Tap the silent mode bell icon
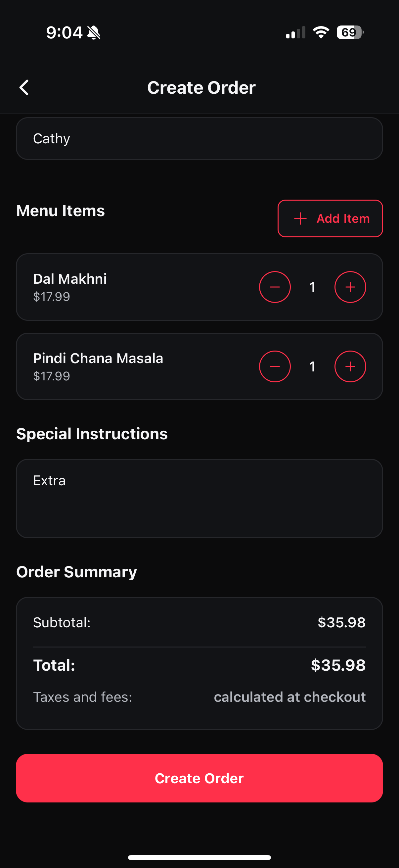The width and height of the screenshot is (399, 868). click(x=94, y=33)
